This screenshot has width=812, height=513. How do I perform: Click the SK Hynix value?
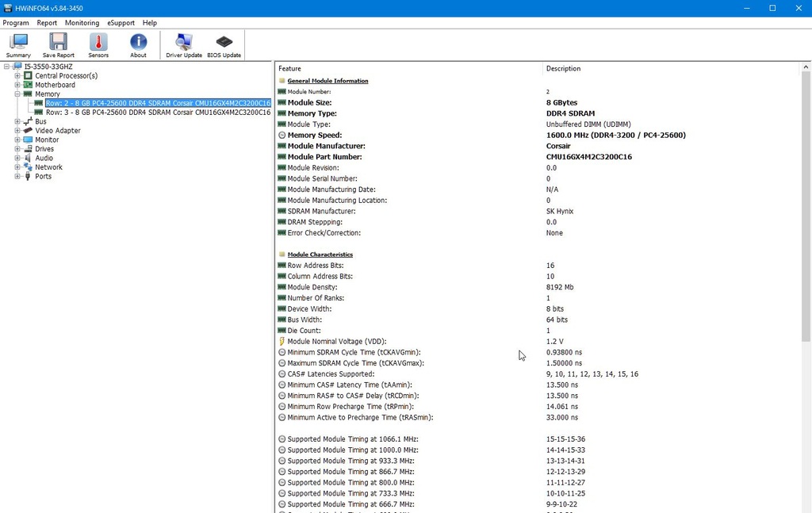(560, 211)
